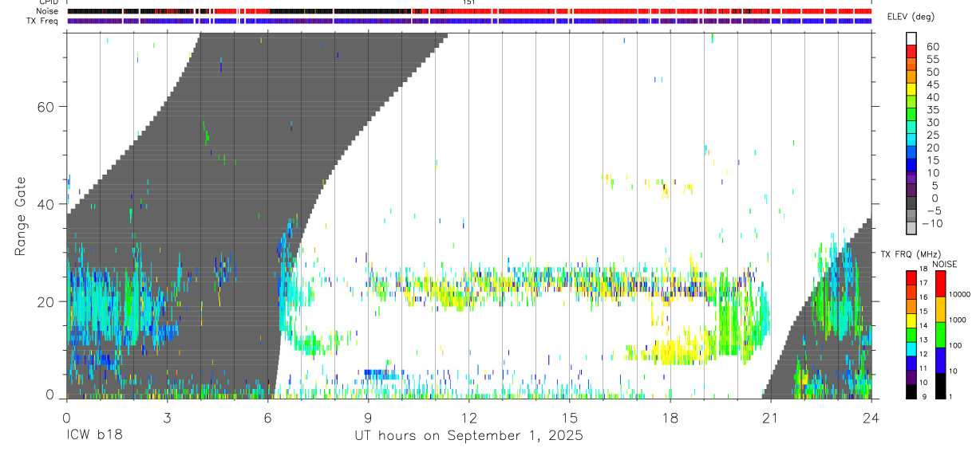980x452 pixels.
Task: Click the 'UT hours on September 1, 2025' axis title
Action: coord(469,437)
